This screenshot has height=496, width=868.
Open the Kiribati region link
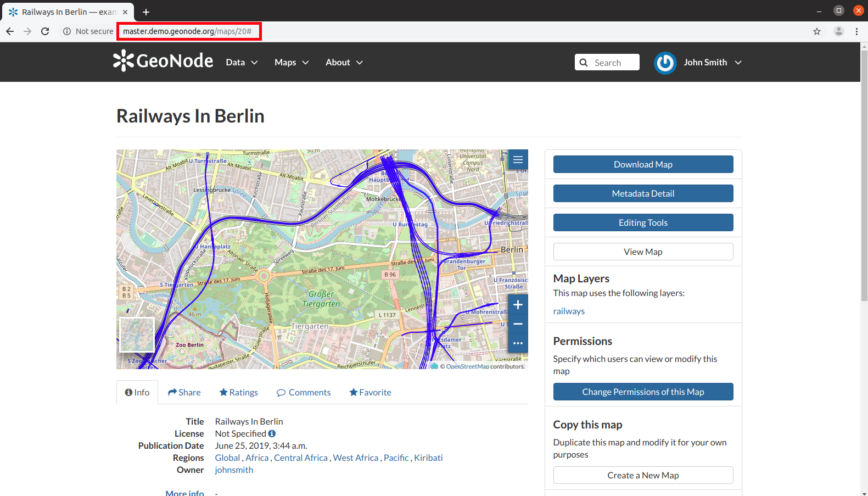(x=428, y=458)
